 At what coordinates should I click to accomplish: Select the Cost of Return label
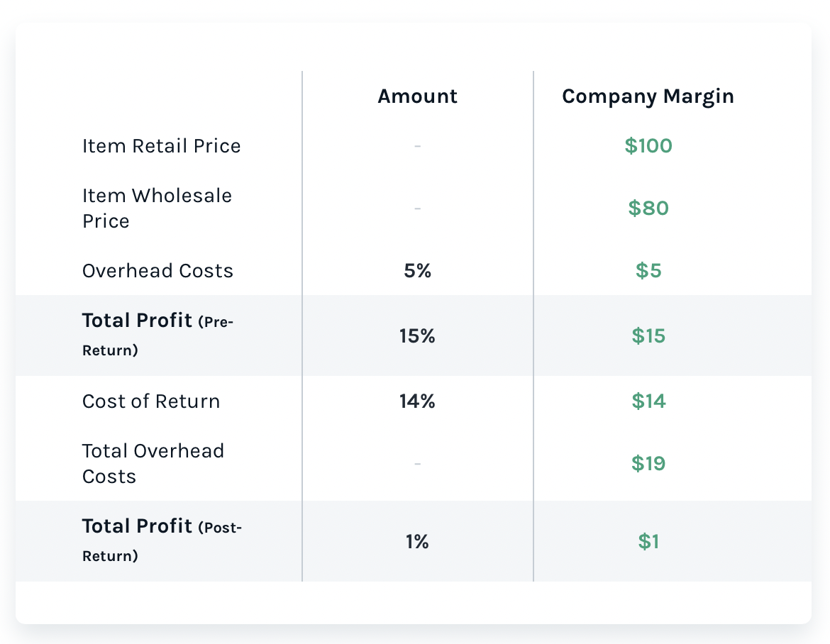(151, 401)
